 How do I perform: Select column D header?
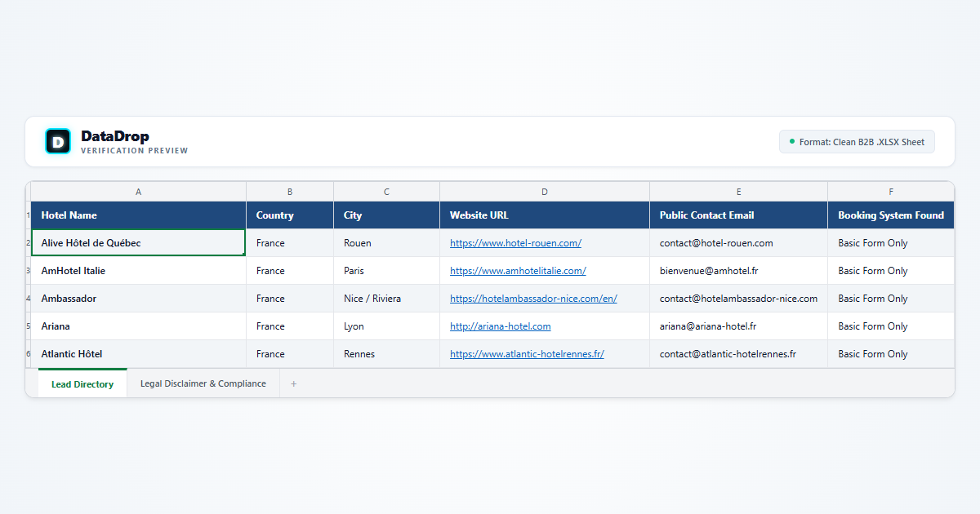(x=545, y=192)
